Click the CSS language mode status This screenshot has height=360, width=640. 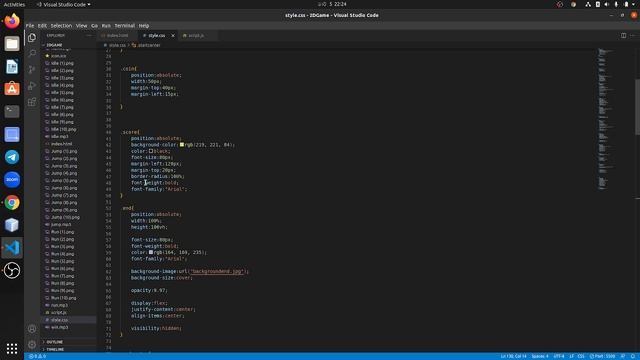point(581,356)
